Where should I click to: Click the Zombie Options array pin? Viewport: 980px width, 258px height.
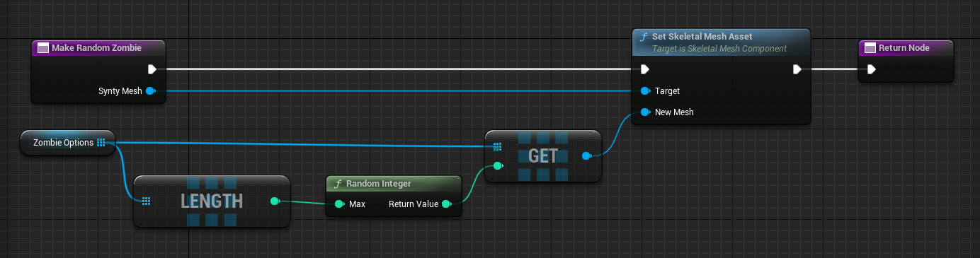(x=101, y=142)
